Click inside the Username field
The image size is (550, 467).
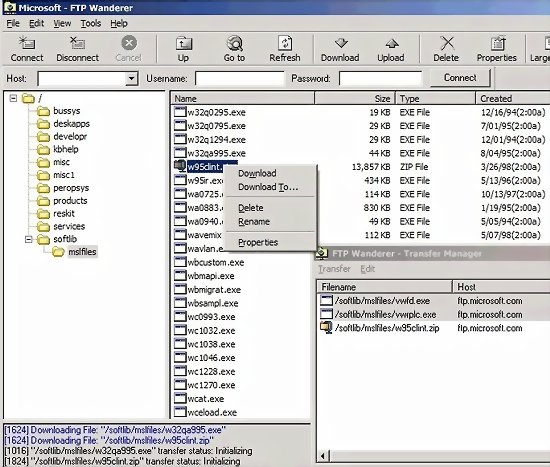240,78
